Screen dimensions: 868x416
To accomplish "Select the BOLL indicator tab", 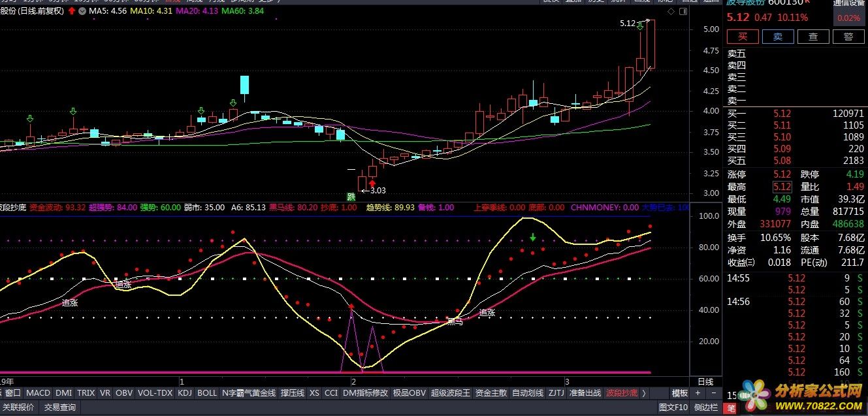I will pos(206,393).
